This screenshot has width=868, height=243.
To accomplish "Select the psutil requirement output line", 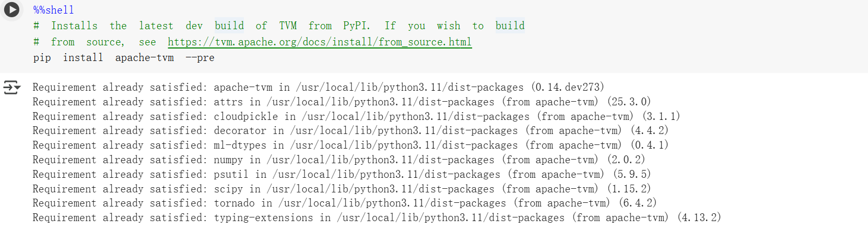I will pyautogui.click(x=342, y=174).
